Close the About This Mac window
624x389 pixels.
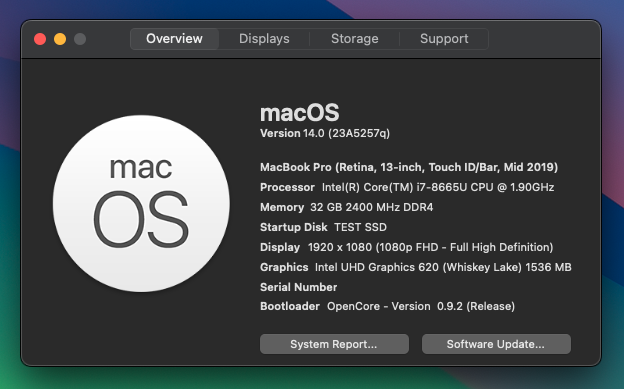[x=40, y=39]
